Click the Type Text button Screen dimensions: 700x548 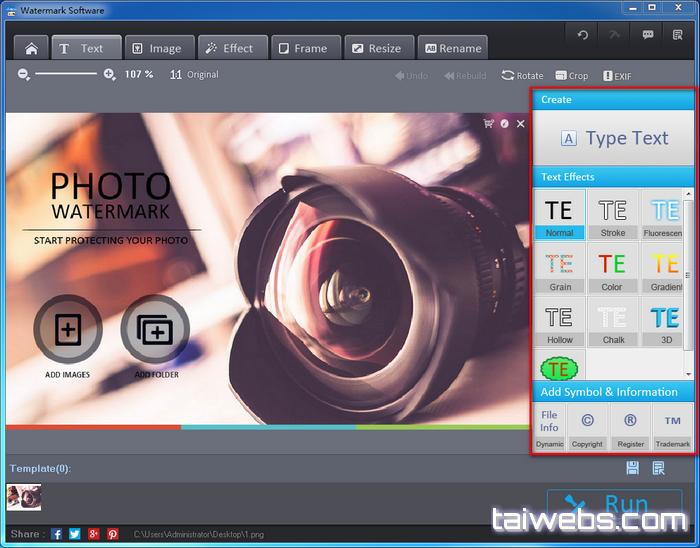click(x=613, y=138)
